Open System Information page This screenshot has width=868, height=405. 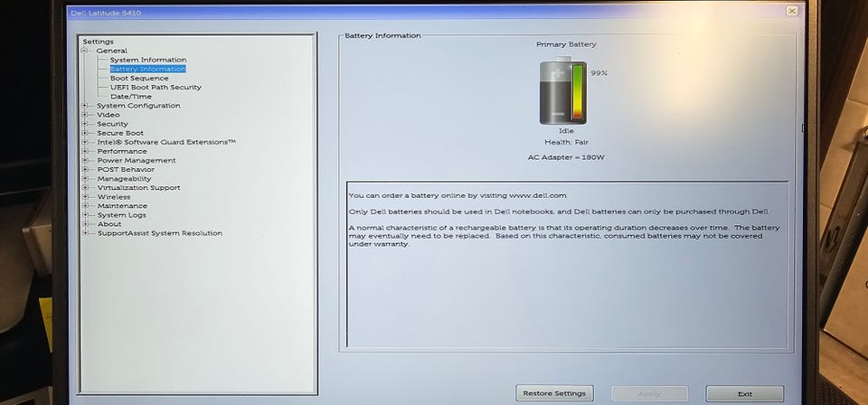(147, 60)
